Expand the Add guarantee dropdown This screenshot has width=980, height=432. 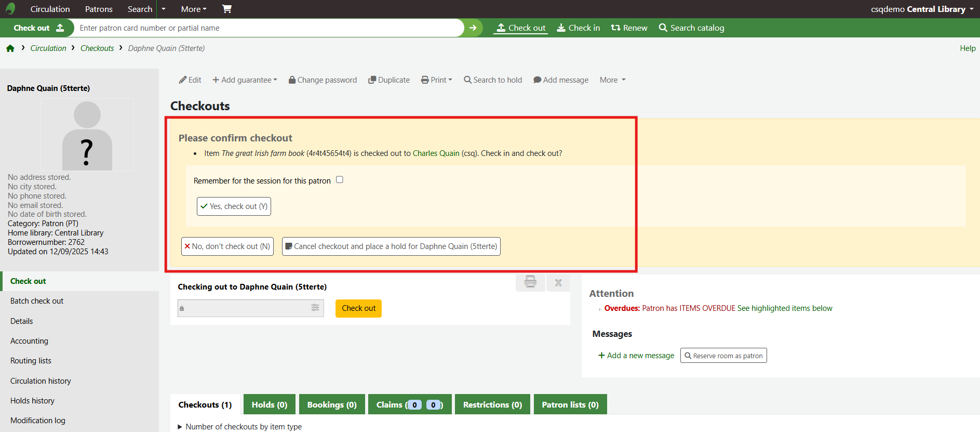(x=245, y=80)
